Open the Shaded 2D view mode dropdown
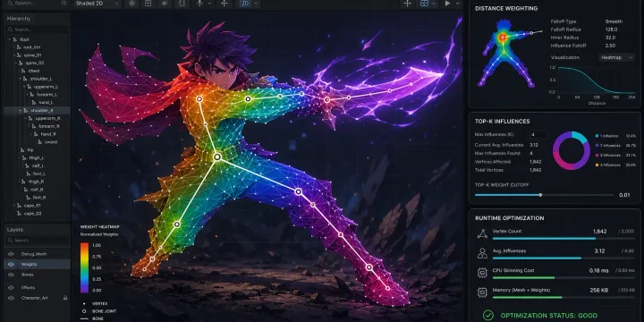The width and height of the screenshot is (644, 322). [x=97, y=4]
